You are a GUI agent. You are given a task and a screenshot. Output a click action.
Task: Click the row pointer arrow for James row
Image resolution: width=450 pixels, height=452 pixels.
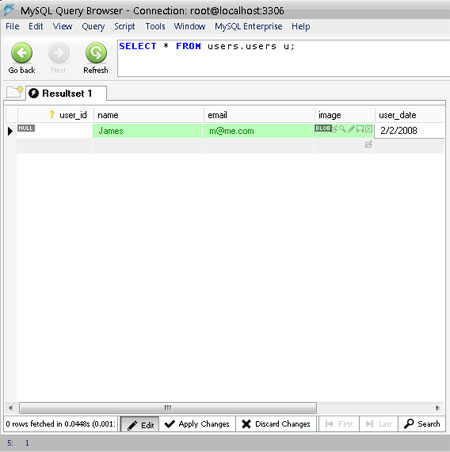click(10, 131)
